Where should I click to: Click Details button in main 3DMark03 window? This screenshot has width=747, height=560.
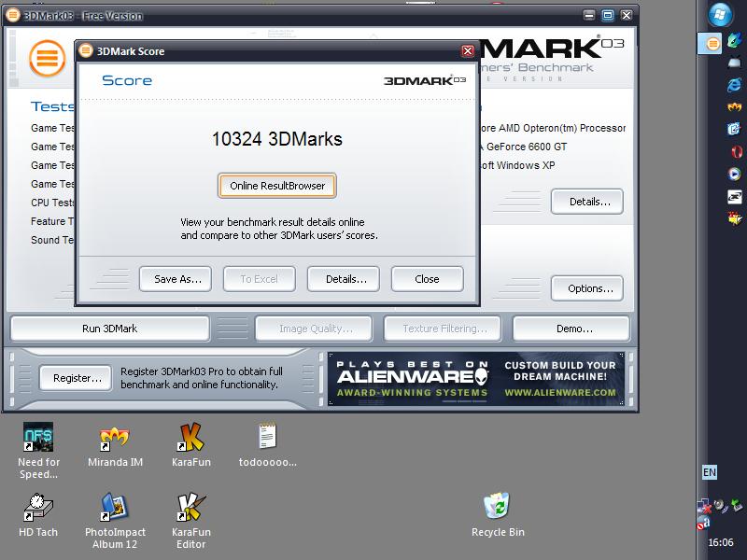pyautogui.click(x=587, y=202)
